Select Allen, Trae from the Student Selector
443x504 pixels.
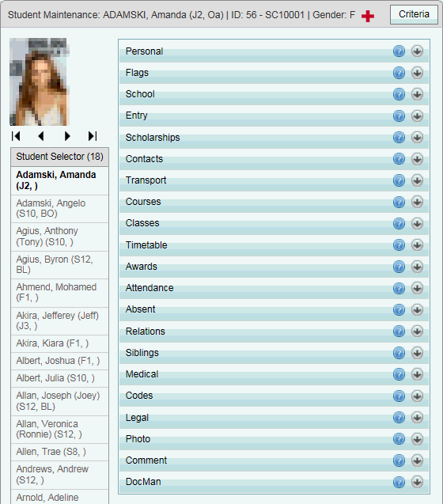60,452
